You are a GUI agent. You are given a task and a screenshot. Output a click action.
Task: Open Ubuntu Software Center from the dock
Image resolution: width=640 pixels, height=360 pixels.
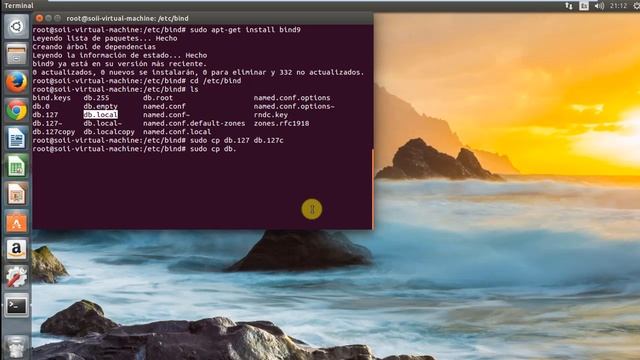[x=16, y=222]
